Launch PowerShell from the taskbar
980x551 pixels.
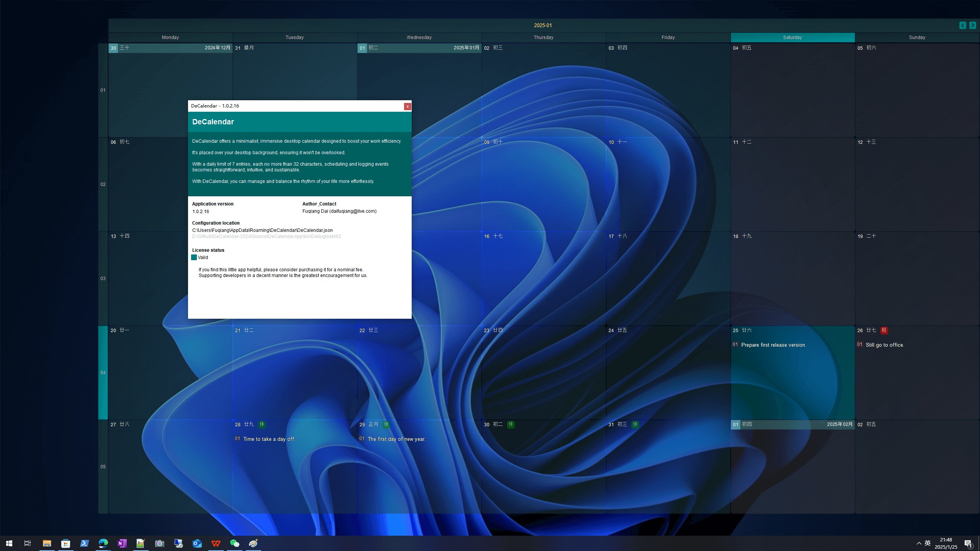click(x=85, y=543)
